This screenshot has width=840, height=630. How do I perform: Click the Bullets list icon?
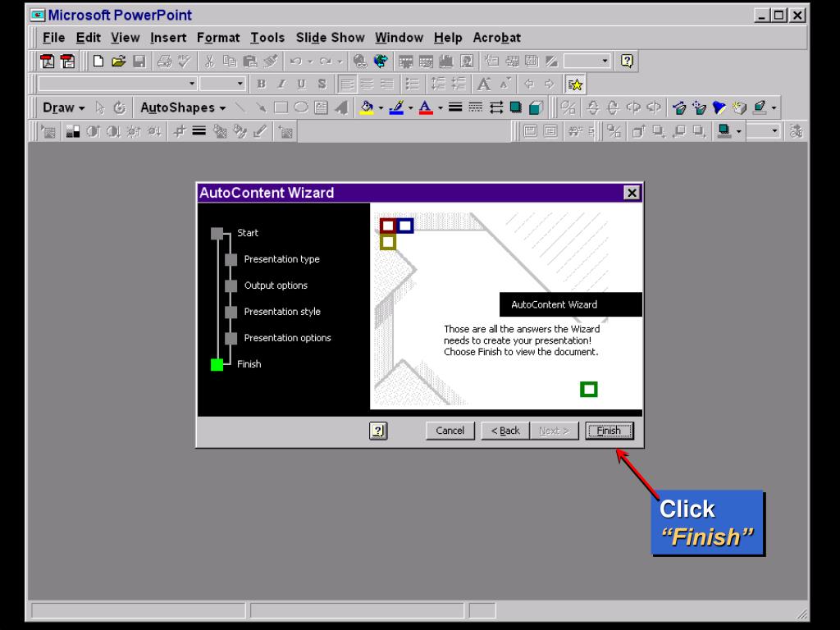(x=412, y=84)
